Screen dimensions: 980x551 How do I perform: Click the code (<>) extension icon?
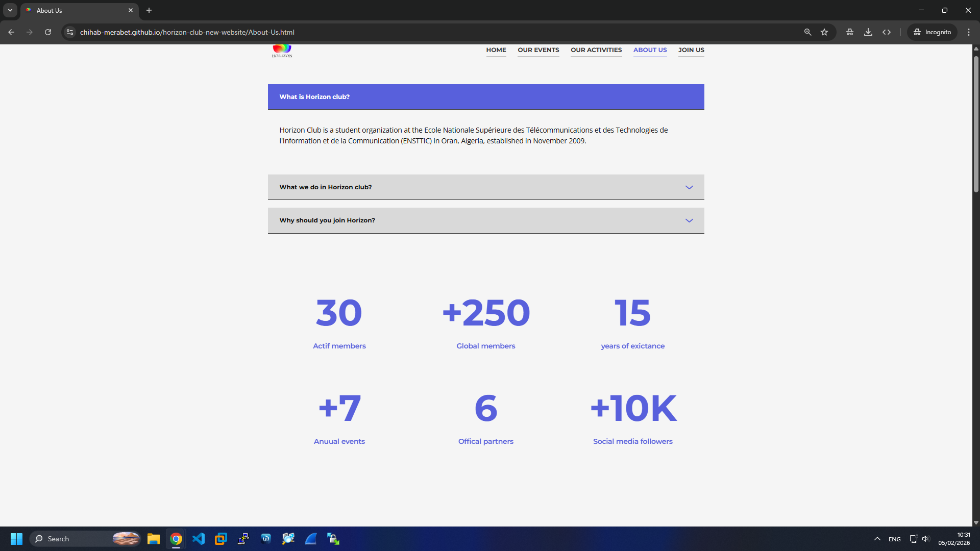[887, 32]
